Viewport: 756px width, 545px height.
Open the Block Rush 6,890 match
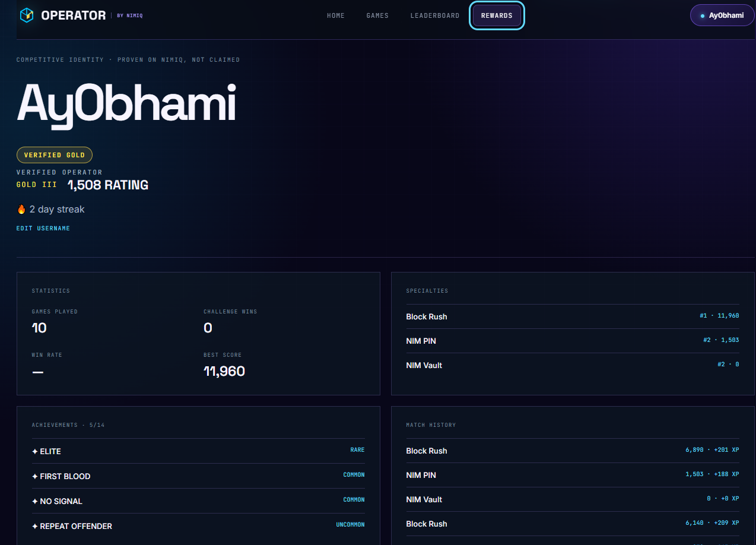573,451
